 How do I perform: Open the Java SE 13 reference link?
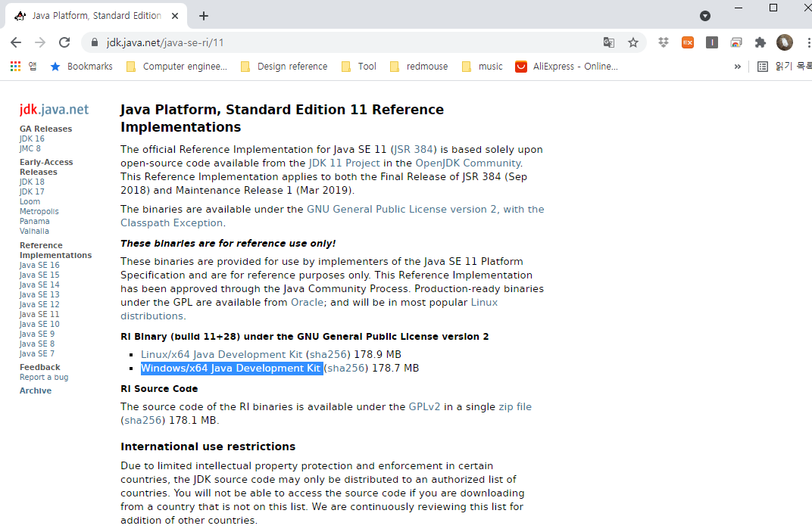pyautogui.click(x=39, y=294)
